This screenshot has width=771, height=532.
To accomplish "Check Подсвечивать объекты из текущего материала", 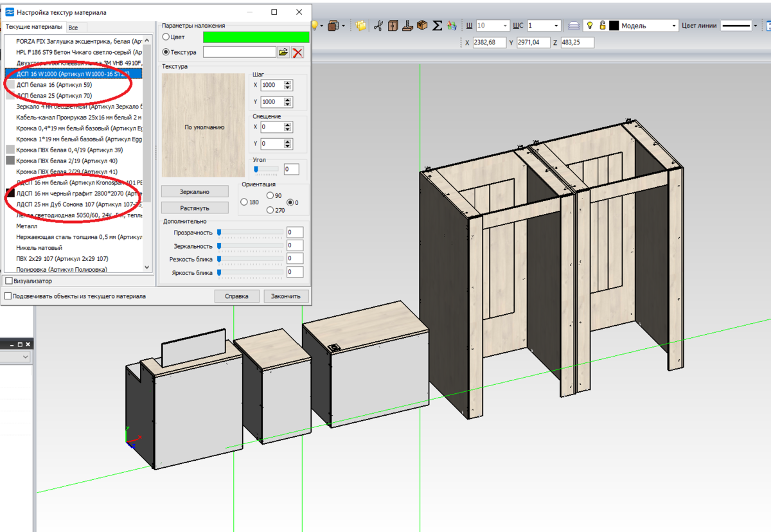I will [x=8, y=296].
